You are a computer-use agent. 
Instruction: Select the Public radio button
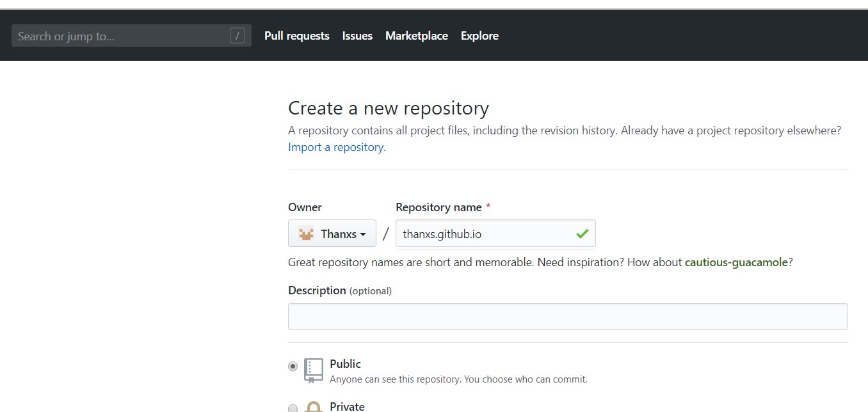293,367
